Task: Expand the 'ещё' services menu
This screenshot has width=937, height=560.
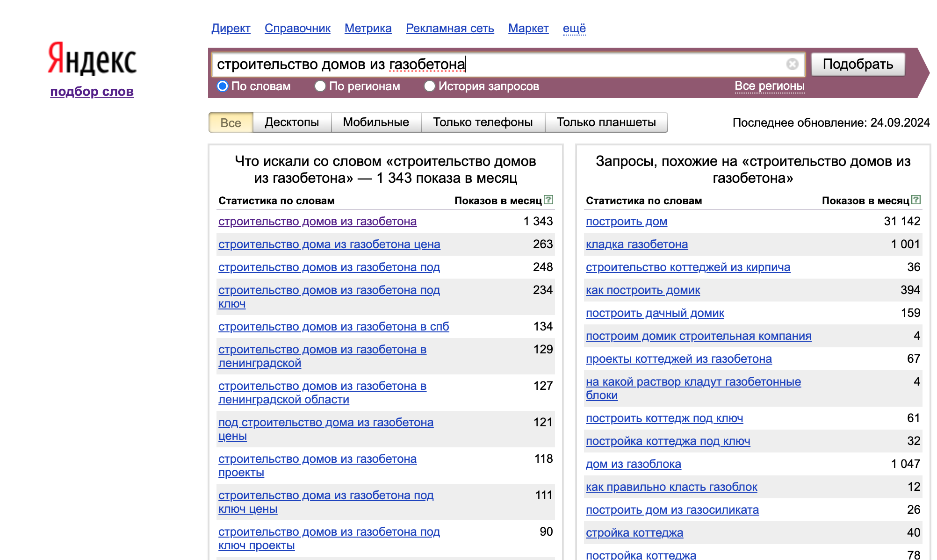Action: pyautogui.click(x=574, y=29)
